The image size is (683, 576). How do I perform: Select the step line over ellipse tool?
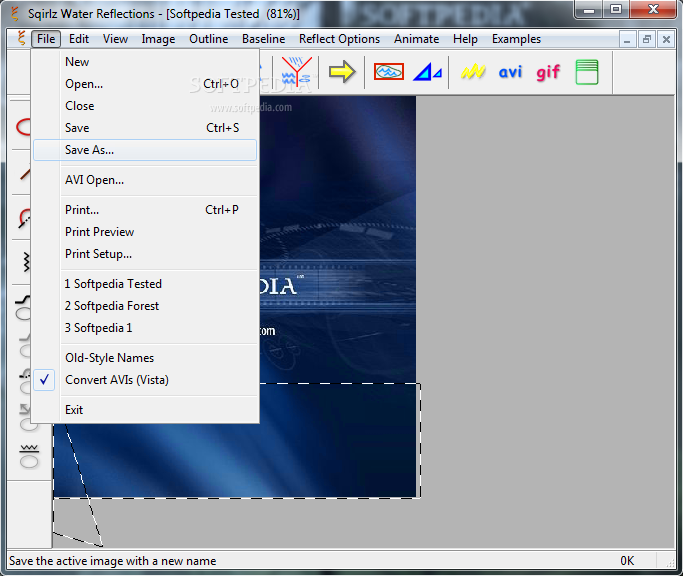click(23, 307)
